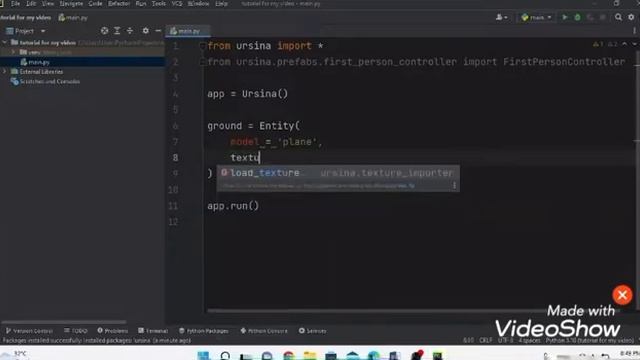Click Expand All in Project panel
This screenshot has height=360, width=640.
click(x=117, y=31)
